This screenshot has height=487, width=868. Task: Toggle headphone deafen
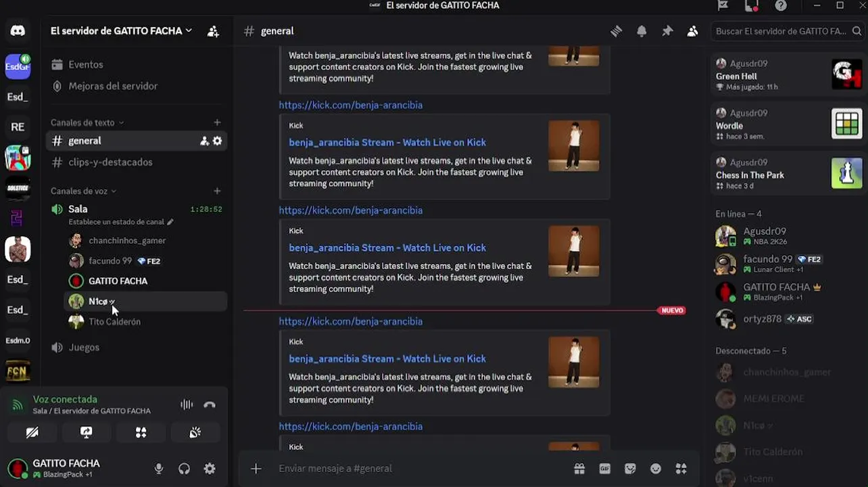click(184, 468)
